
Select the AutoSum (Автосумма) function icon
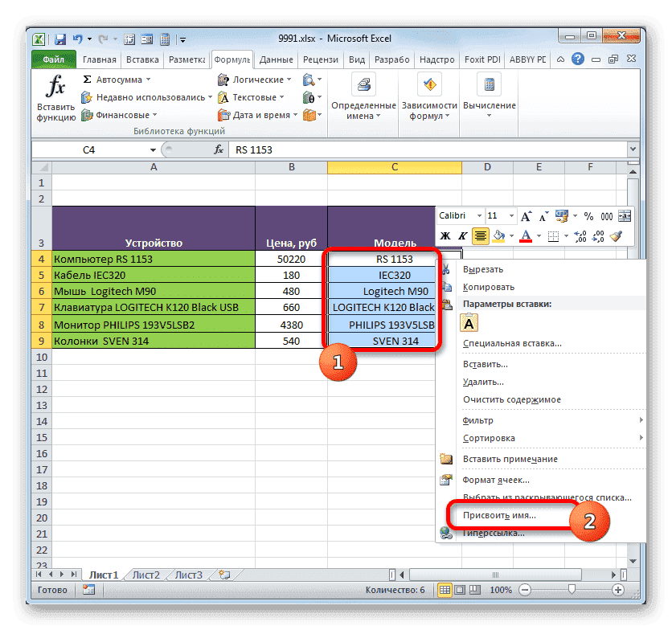pos(104,80)
